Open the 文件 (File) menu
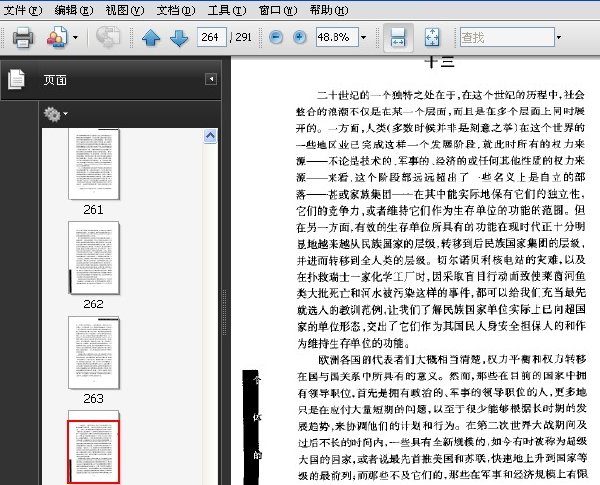The width and height of the screenshot is (600, 485). (x=23, y=10)
